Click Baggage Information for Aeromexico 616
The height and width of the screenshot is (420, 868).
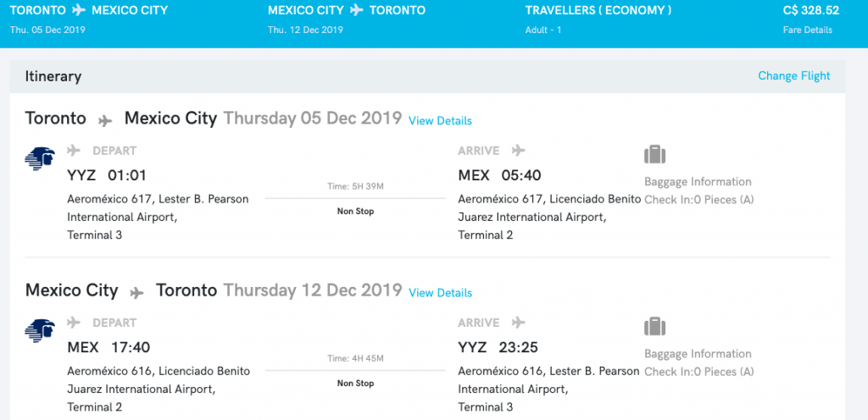tap(698, 354)
